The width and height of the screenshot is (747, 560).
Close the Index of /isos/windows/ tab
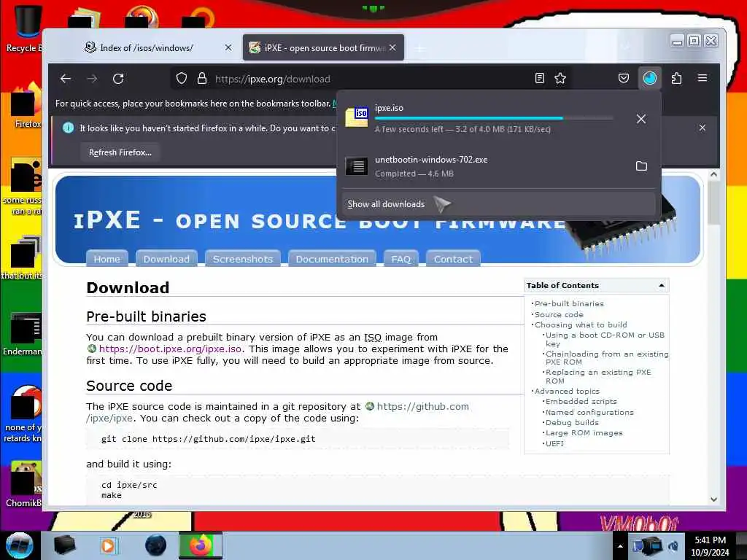pos(228,47)
